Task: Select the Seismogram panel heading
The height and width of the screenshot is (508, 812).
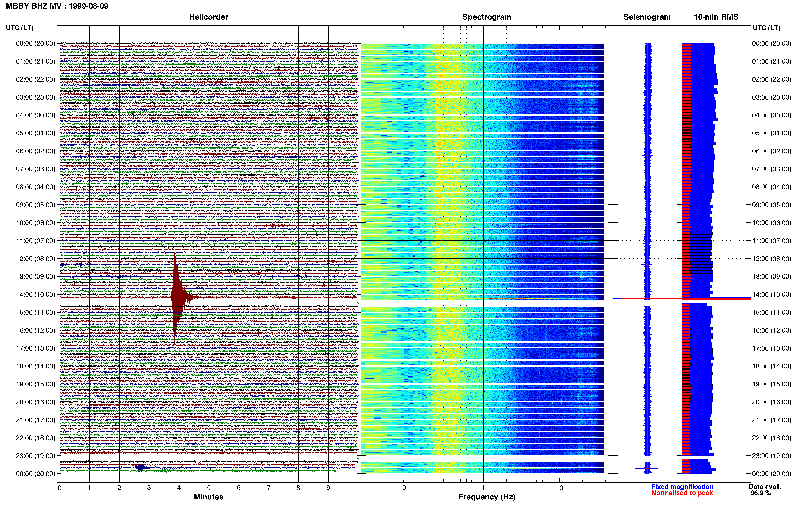Action: [x=647, y=17]
